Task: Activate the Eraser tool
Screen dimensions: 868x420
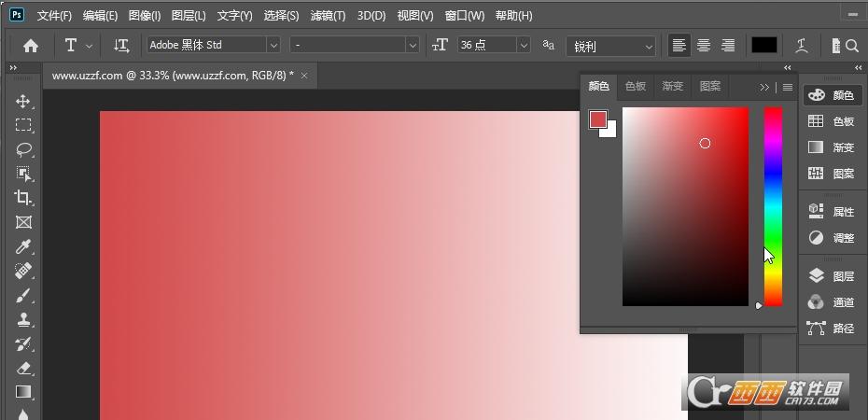Action: click(23, 368)
